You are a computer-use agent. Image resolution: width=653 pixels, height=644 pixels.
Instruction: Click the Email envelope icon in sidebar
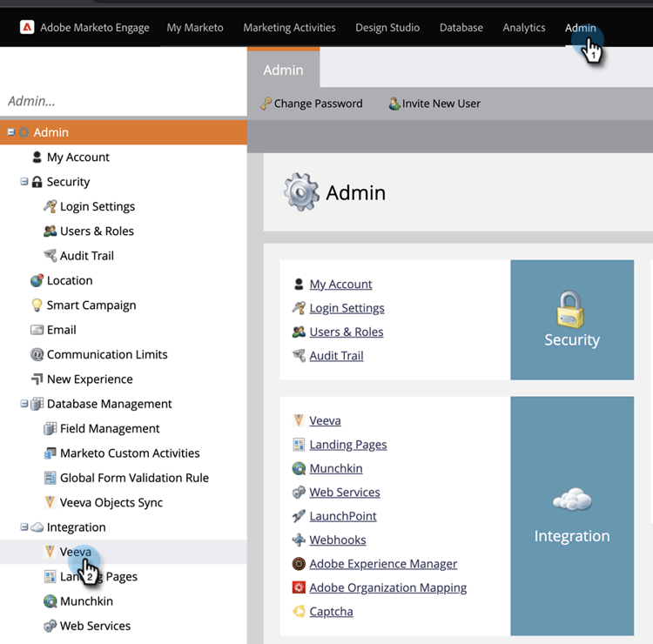37,330
